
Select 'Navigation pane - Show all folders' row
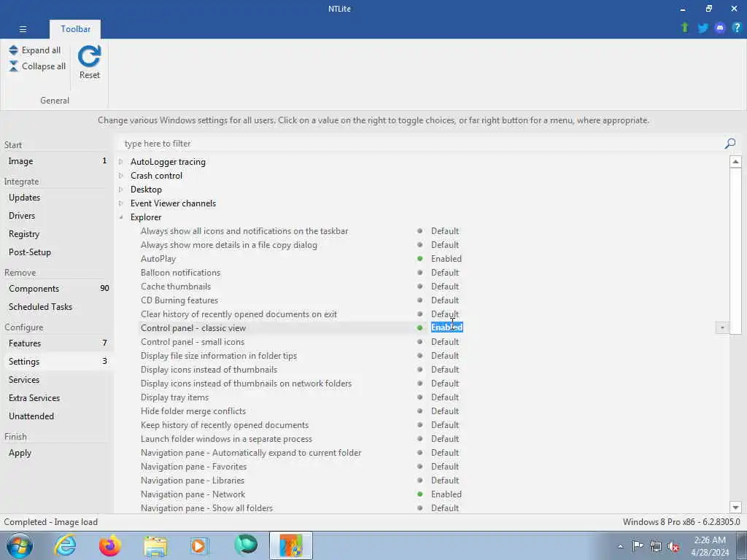[206, 508]
